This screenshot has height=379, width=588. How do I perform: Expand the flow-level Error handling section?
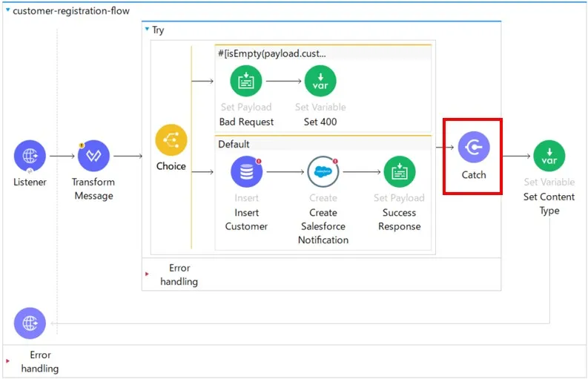8,361
